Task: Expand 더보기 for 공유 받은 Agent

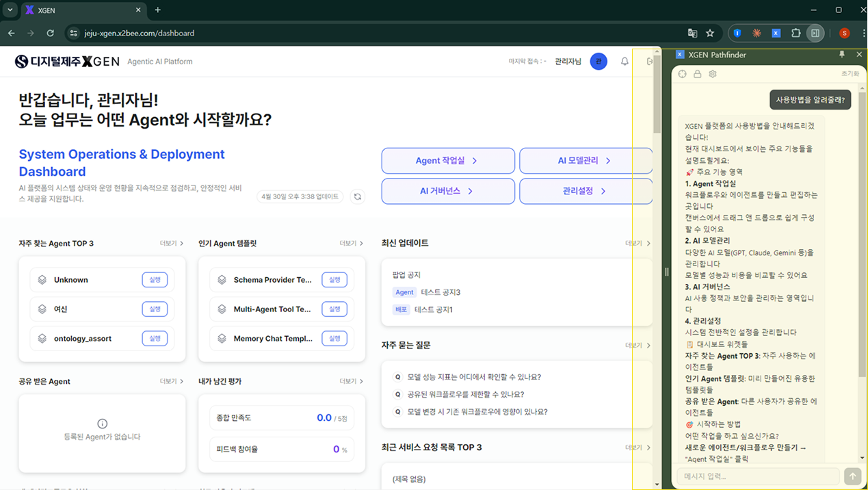Action: (172, 382)
